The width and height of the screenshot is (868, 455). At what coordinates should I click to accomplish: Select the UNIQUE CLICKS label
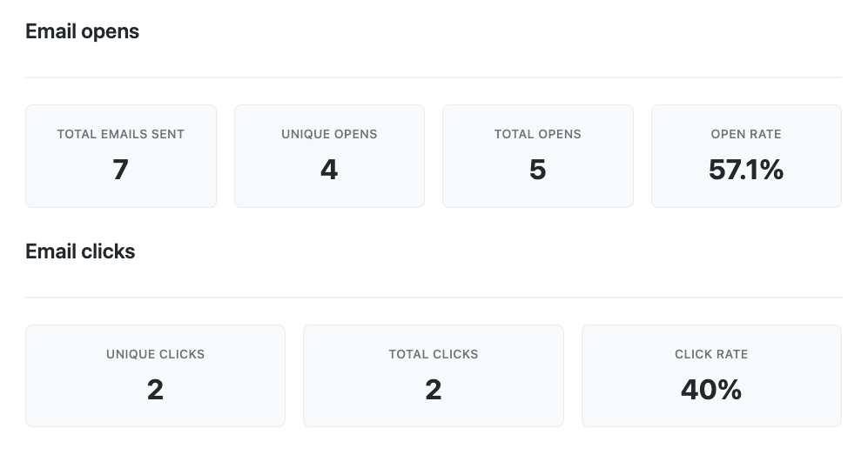[x=155, y=354]
